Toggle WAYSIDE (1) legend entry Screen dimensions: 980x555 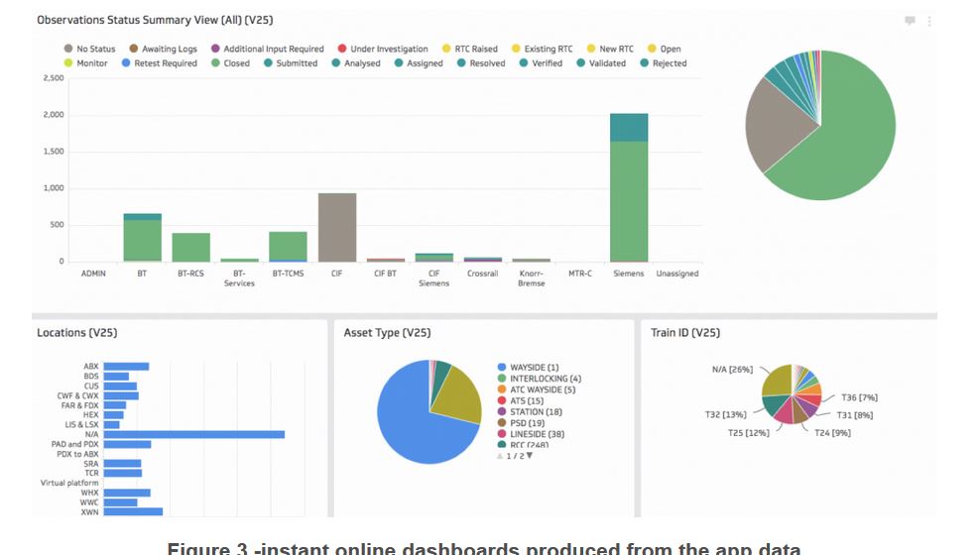click(x=528, y=367)
